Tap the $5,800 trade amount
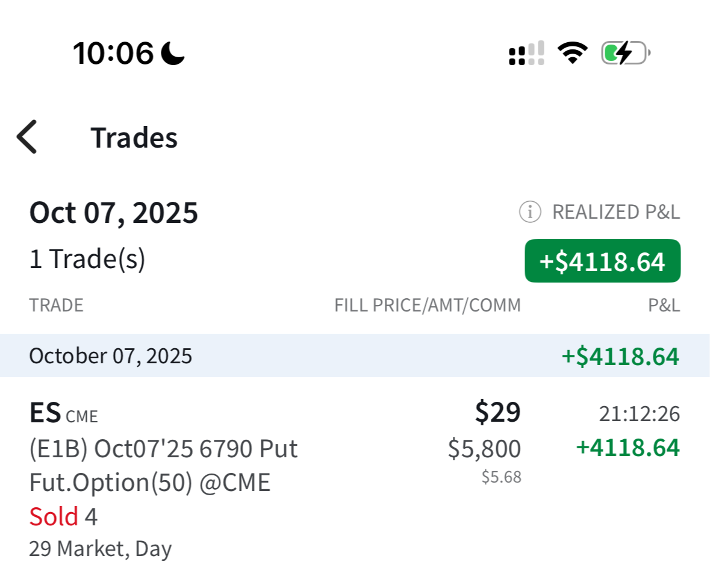This screenshot has height=588, width=710. pos(484,449)
